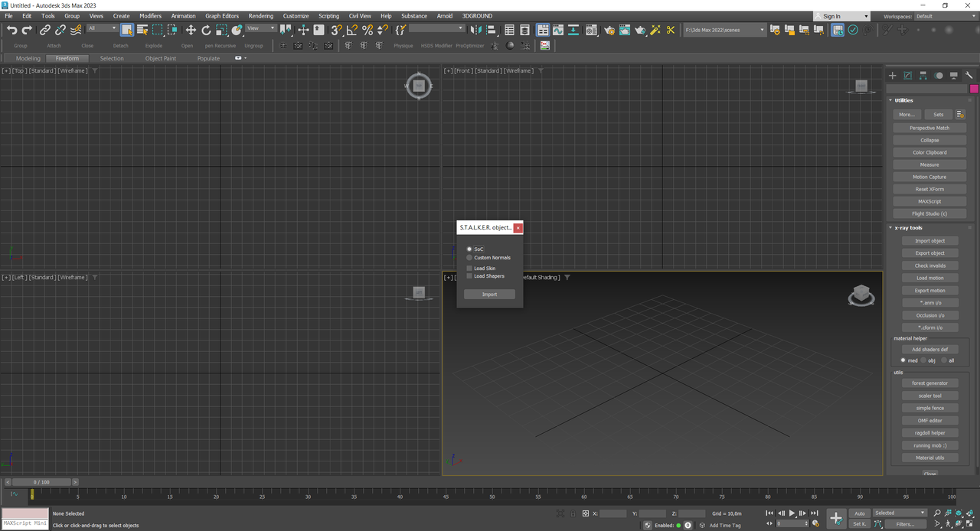
Task: Click the Add shaders def button
Action: (929, 350)
